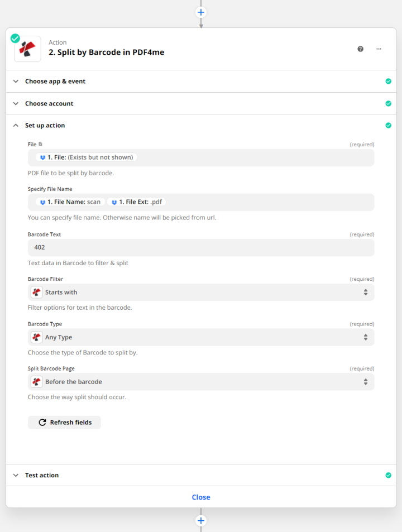Click the PDF4me icon in the Split Barcode Page field
402x532 pixels.
[36, 382]
